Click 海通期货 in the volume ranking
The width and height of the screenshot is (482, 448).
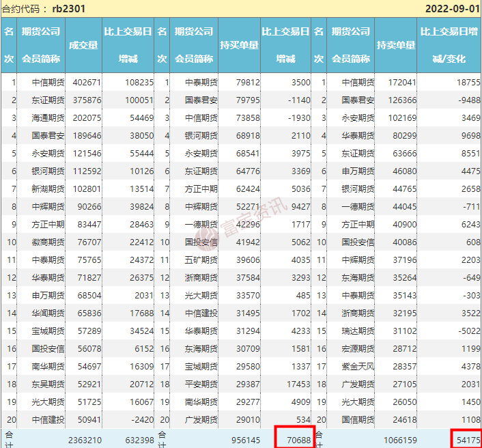48,117
